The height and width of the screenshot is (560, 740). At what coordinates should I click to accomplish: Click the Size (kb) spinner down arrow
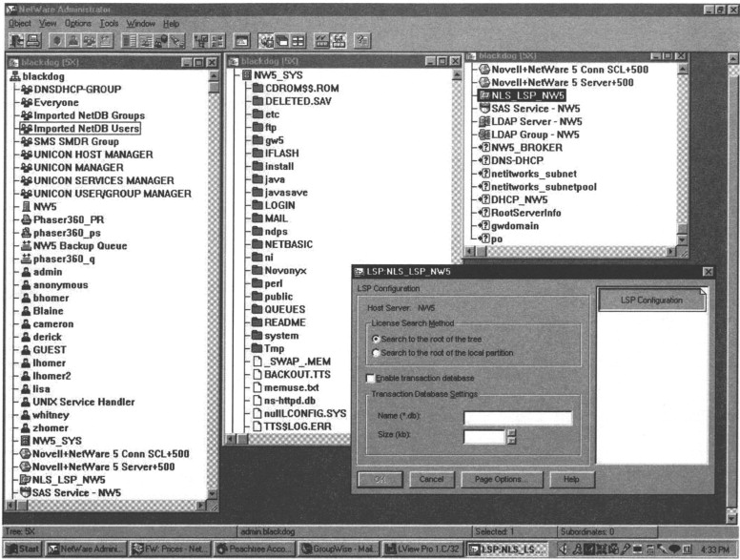511,441
